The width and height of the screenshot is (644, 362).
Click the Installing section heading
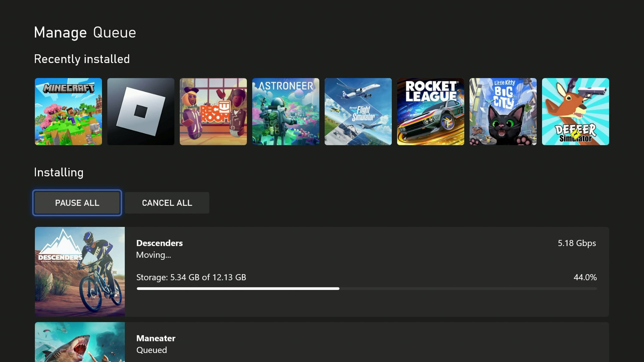59,172
